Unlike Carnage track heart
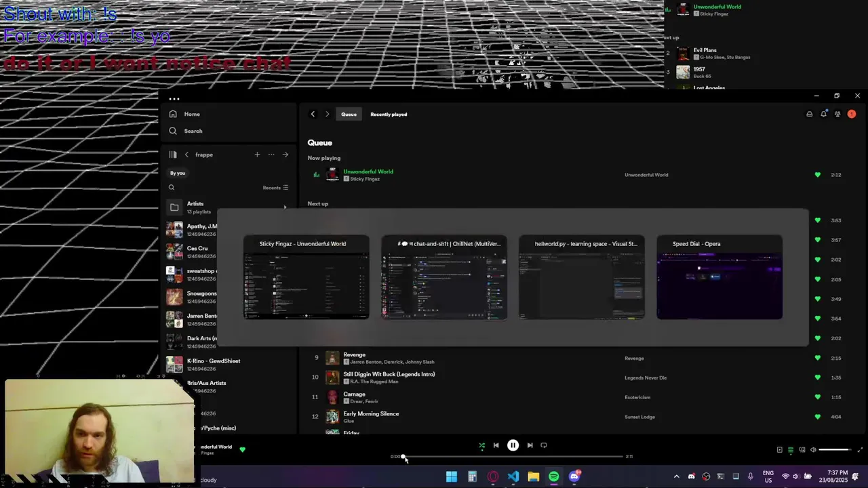 coord(817,397)
